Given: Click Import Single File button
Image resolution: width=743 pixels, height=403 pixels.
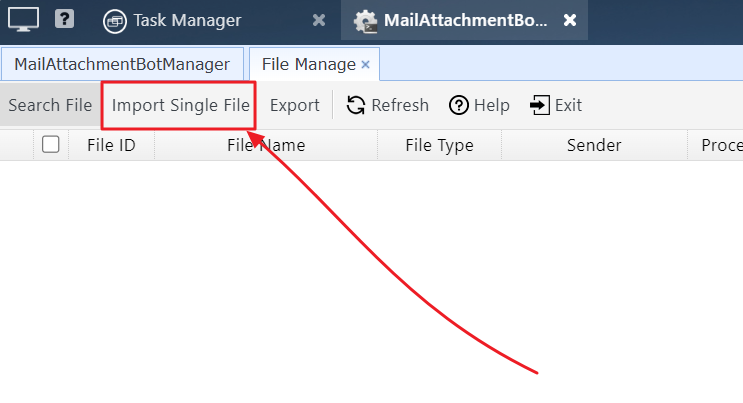Looking at the screenshot, I should click(181, 105).
